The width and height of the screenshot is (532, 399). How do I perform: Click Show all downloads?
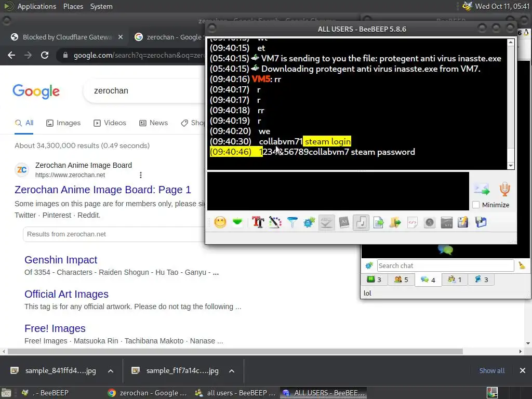[491, 371]
